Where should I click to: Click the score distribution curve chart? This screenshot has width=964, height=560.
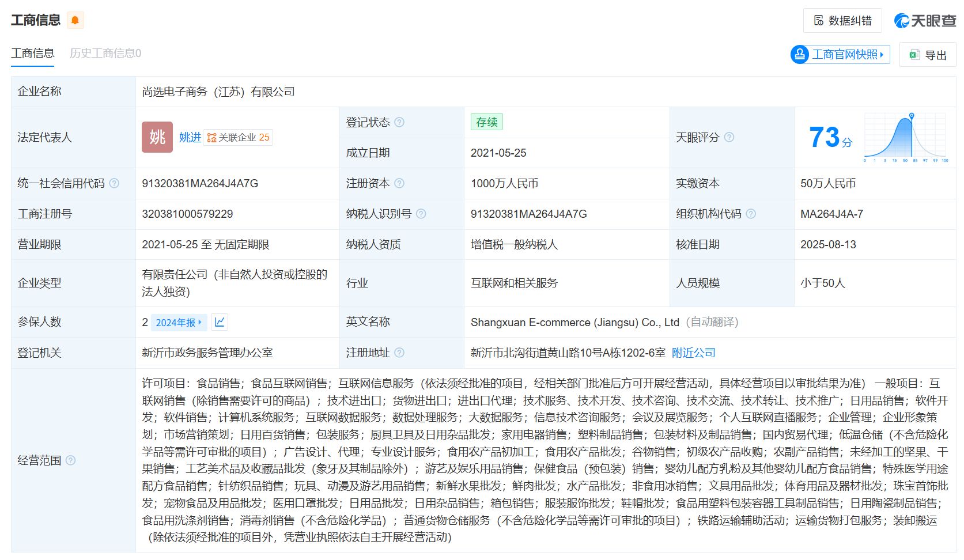pyautogui.click(x=906, y=138)
